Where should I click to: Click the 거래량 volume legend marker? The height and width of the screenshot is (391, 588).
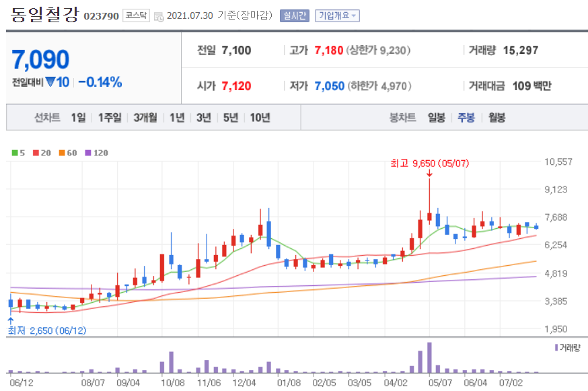(556, 348)
